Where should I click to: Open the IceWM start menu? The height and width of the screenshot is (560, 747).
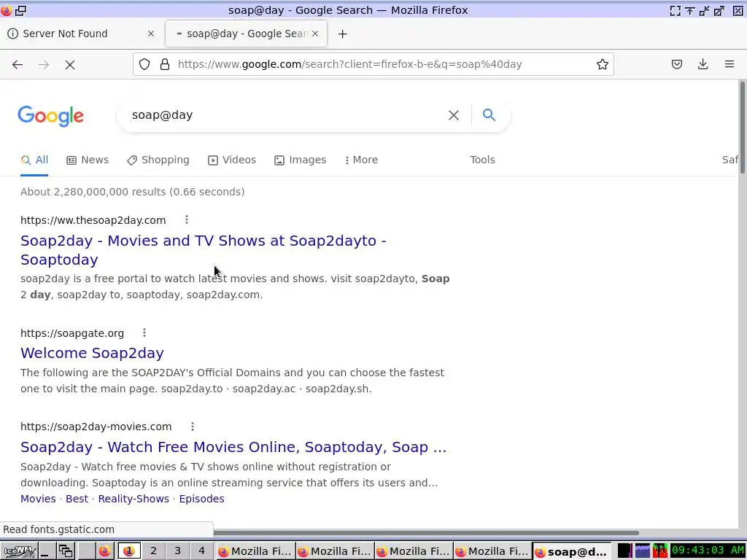tap(19, 551)
